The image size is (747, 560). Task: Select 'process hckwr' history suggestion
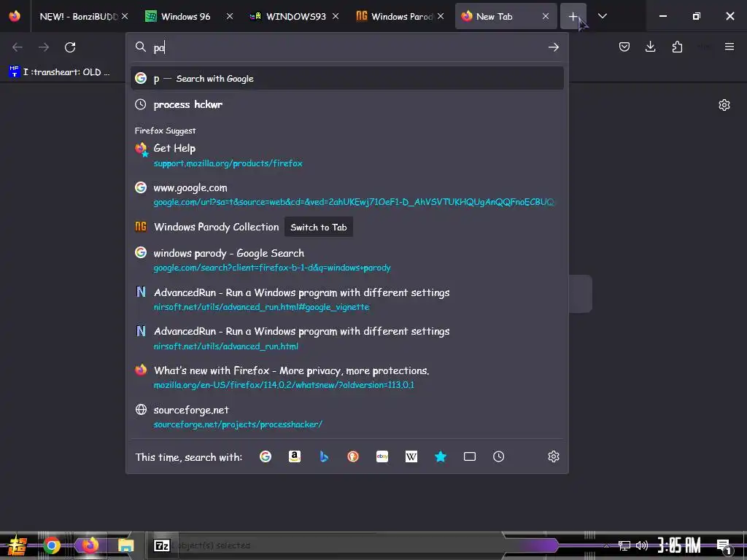click(x=347, y=104)
